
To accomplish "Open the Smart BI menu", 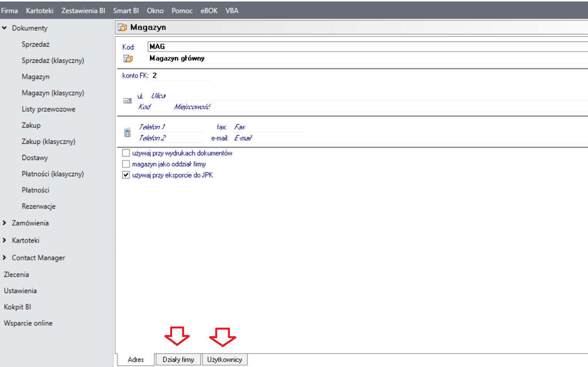I will point(126,11).
